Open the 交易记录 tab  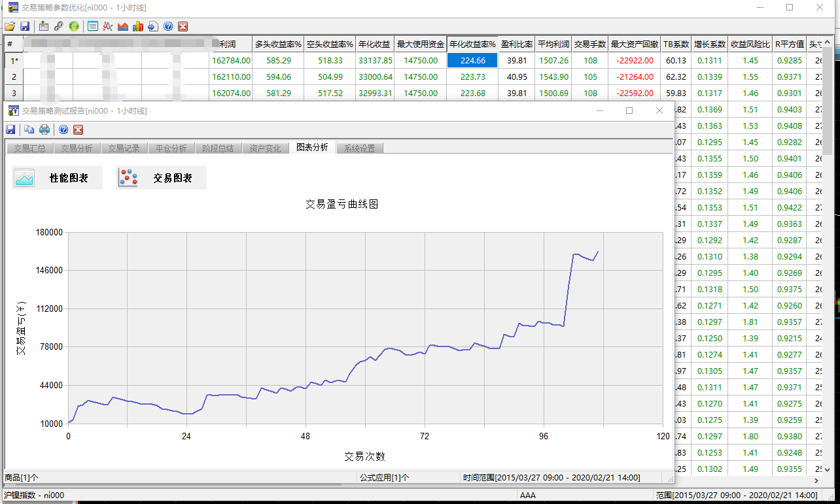coord(124,148)
